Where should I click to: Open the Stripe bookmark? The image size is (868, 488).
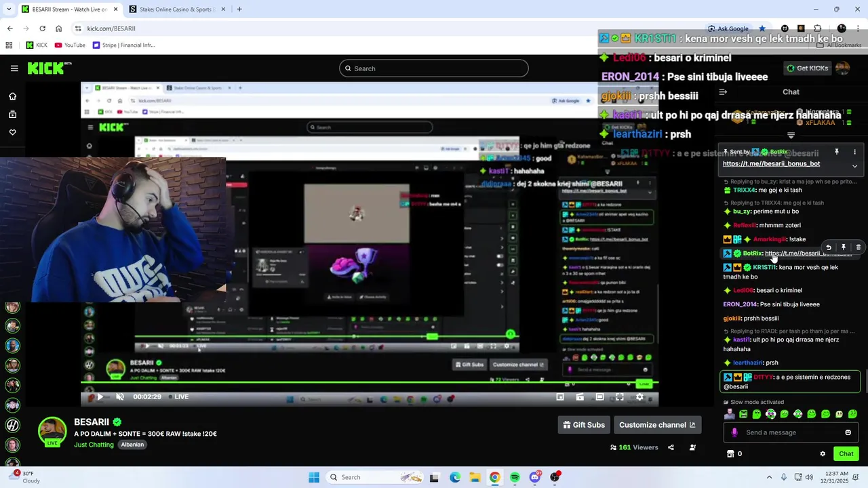(123, 45)
